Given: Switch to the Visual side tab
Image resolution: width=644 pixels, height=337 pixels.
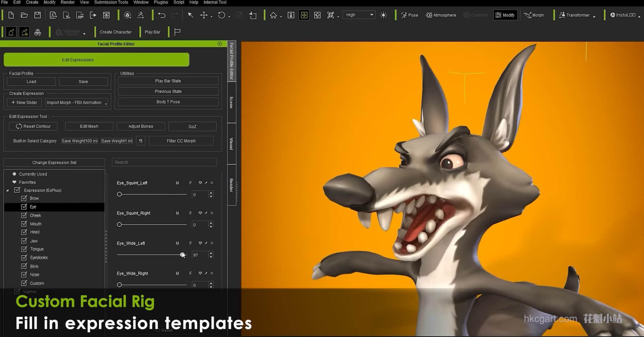Looking at the screenshot, I should [x=231, y=144].
